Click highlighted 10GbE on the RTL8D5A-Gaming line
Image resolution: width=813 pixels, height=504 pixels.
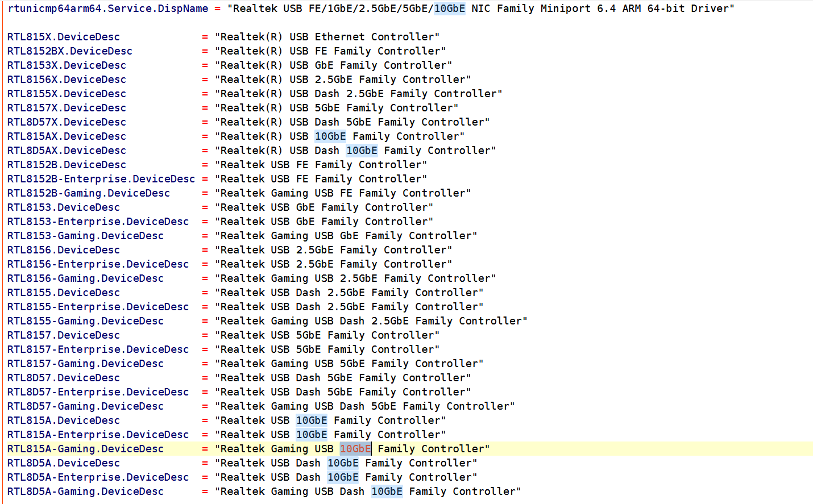(x=387, y=491)
